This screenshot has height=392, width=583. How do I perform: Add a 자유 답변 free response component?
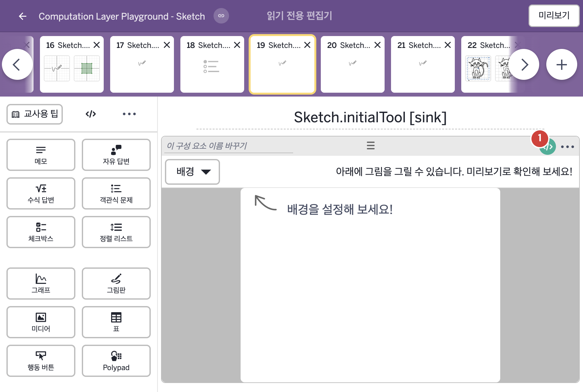point(116,155)
